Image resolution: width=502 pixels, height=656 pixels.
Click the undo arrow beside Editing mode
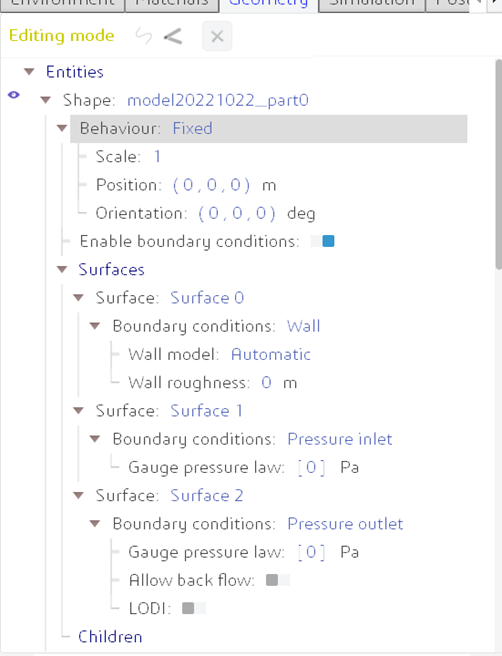pyautogui.click(x=144, y=36)
